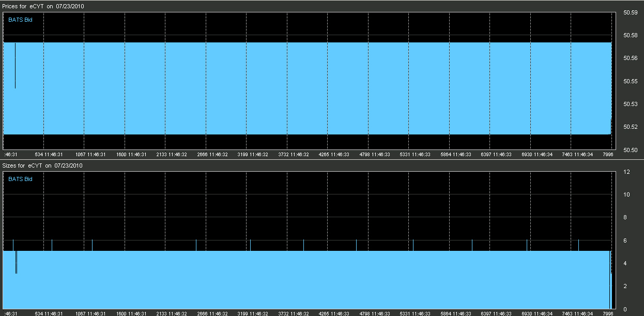Click '5331 11:46:33' tick under Sizes chart

click(415, 313)
